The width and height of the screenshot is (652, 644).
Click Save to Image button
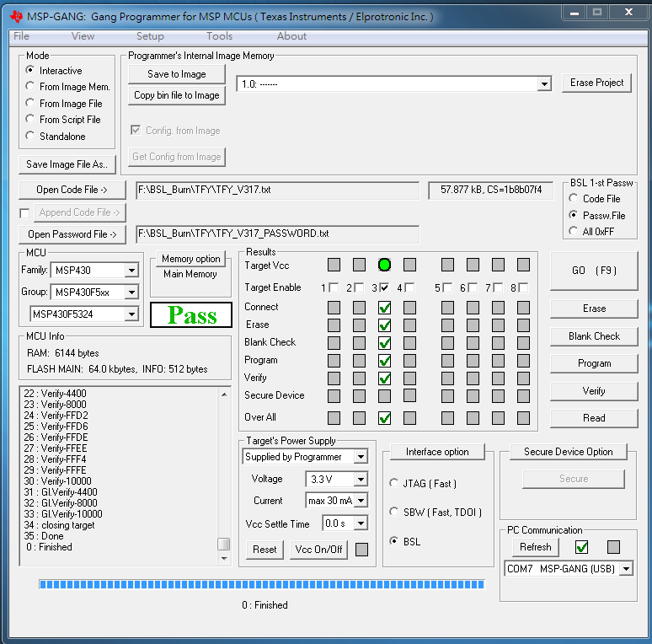click(177, 74)
